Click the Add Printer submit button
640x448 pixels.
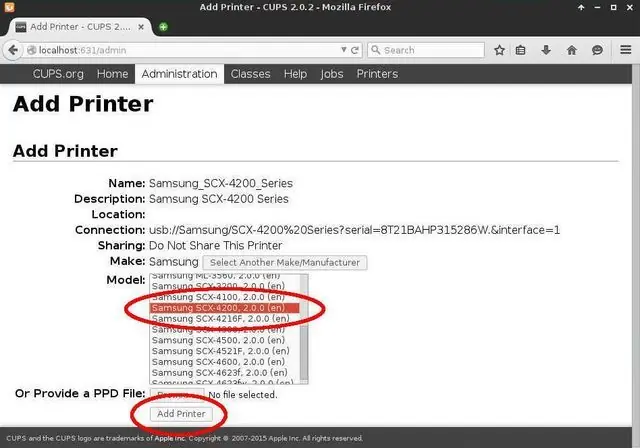181,414
